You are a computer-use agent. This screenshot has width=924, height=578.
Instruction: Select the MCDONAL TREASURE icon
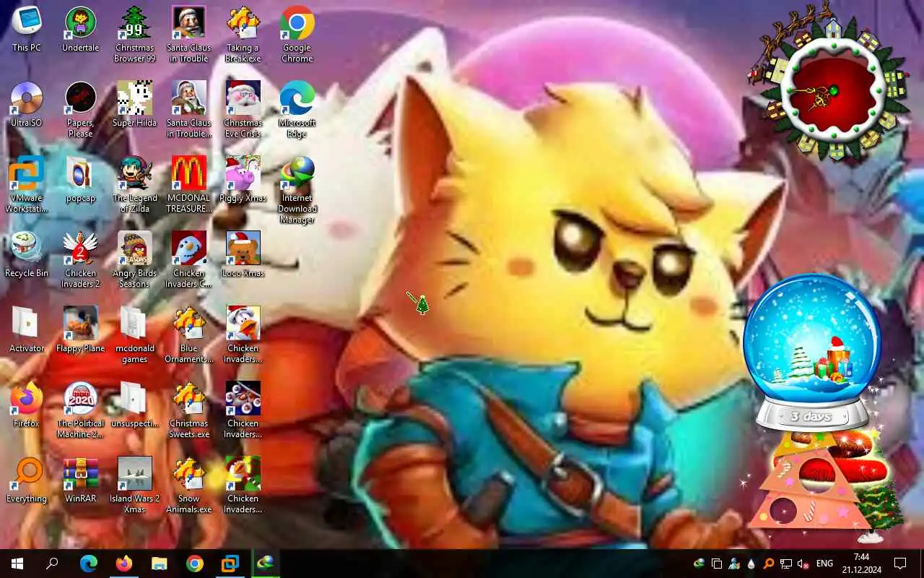189,184
